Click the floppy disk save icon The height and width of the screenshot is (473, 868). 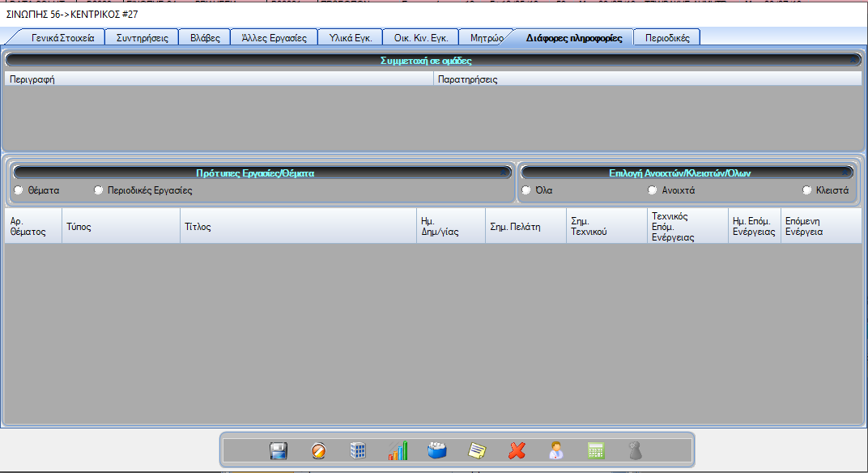point(279,451)
